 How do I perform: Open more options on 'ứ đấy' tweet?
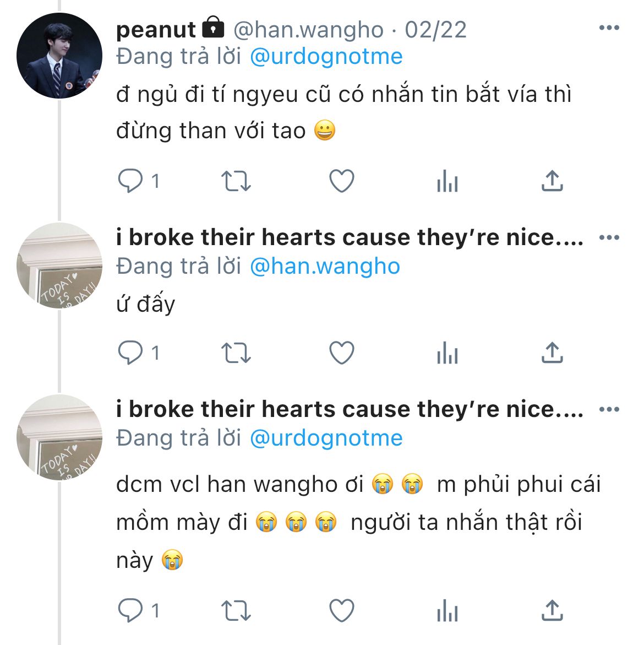(x=609, y=237)
